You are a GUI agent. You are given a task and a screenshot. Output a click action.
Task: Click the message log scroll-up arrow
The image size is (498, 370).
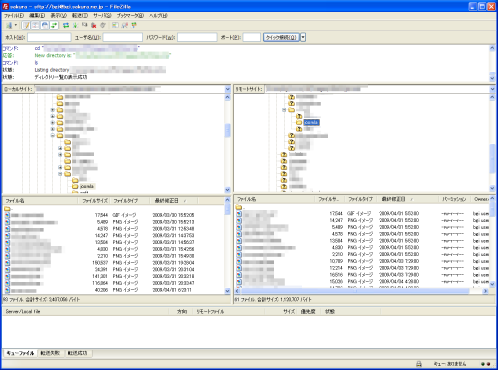492,48
